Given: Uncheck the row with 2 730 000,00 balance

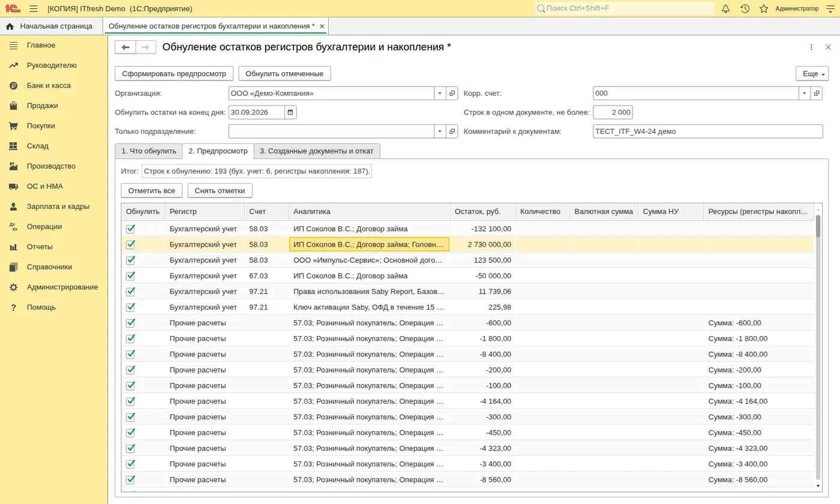Looking at the screenshot, I should click(x=131, y=244).
